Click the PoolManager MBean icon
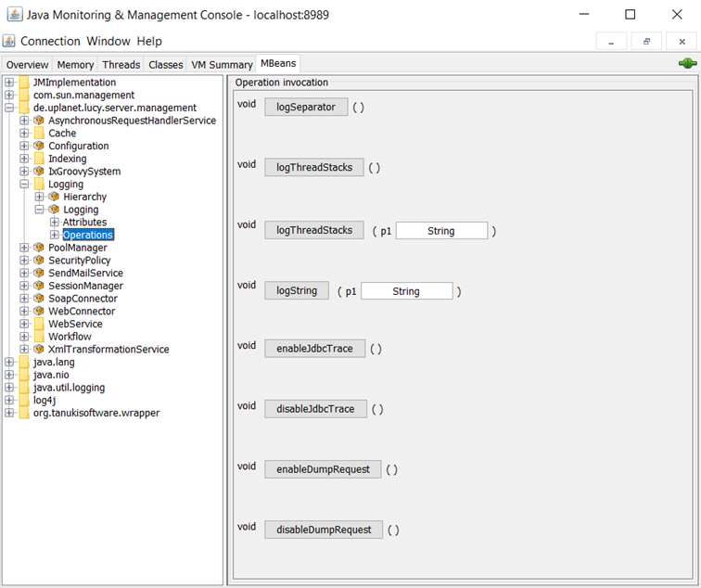 [39, 248]
